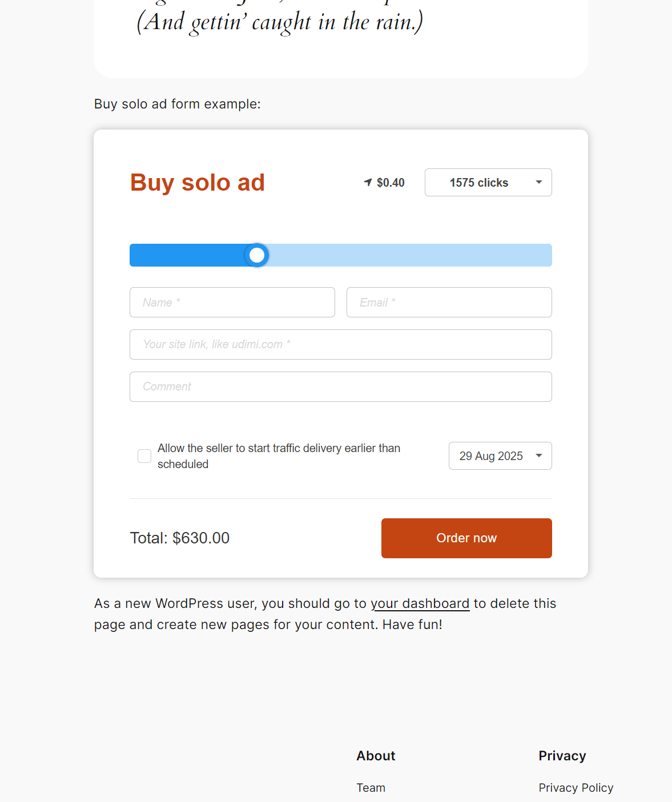672x802 pixels.
Task: Focus the Email input field
Action: 449,302
